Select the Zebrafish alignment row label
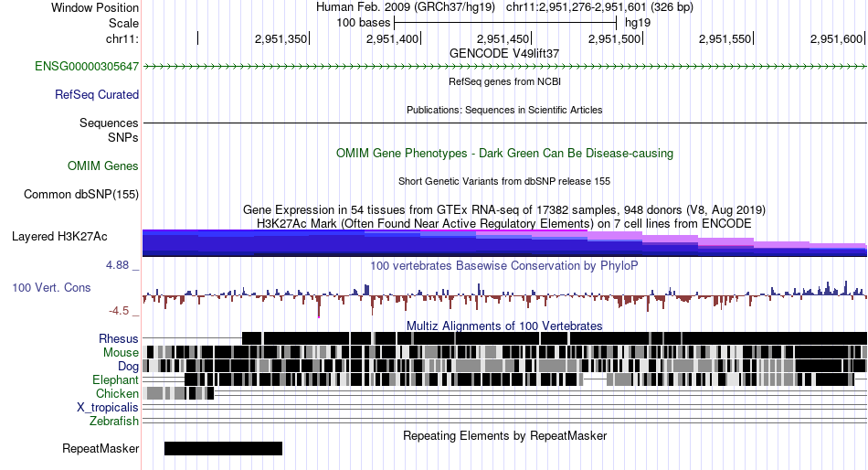The image size is (868, 470). (114, 422)
